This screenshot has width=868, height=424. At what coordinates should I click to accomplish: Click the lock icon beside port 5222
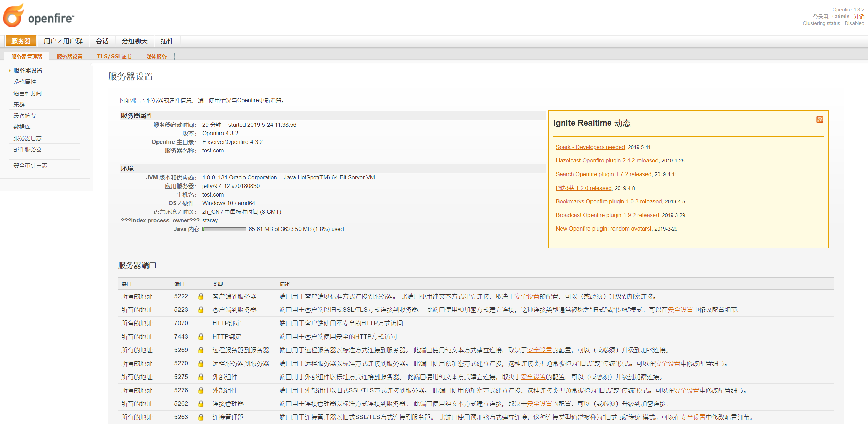(x=201, y=296)
